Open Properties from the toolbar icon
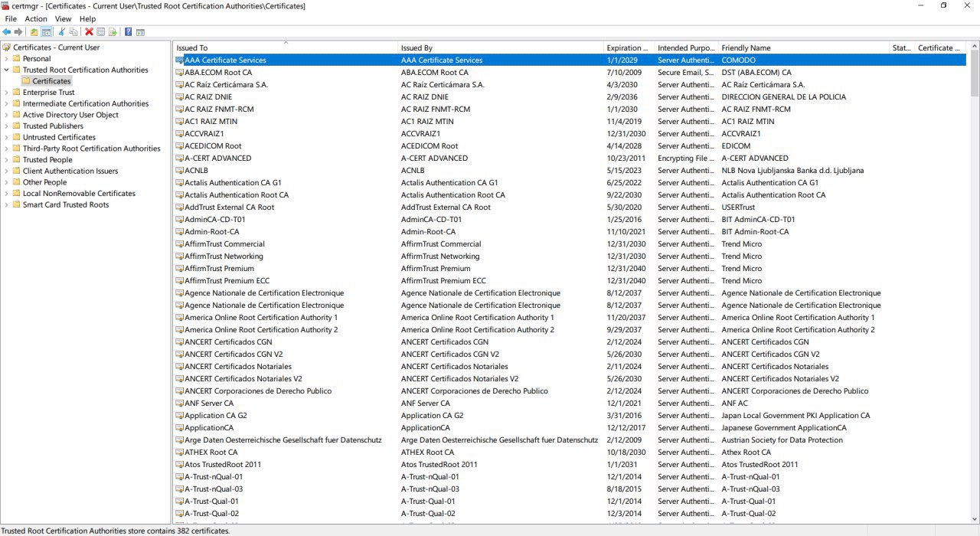This screenshot has height=536, width=980. click(x=101, y=32)
